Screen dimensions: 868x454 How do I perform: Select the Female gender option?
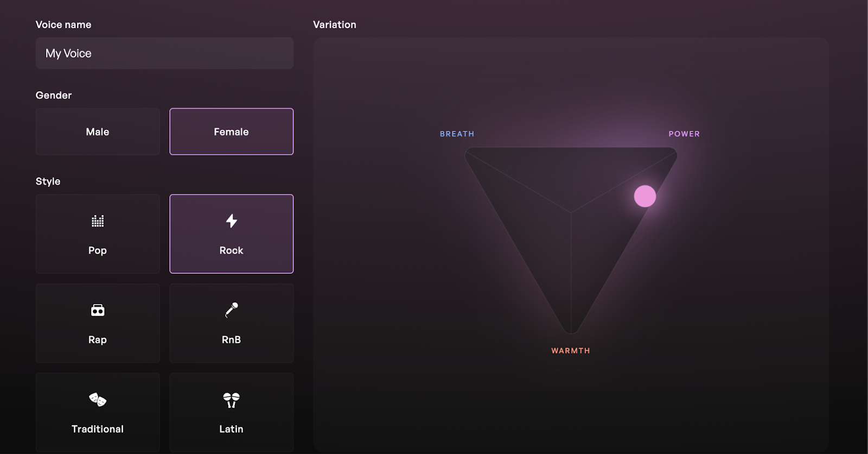(x=232, y=132)
